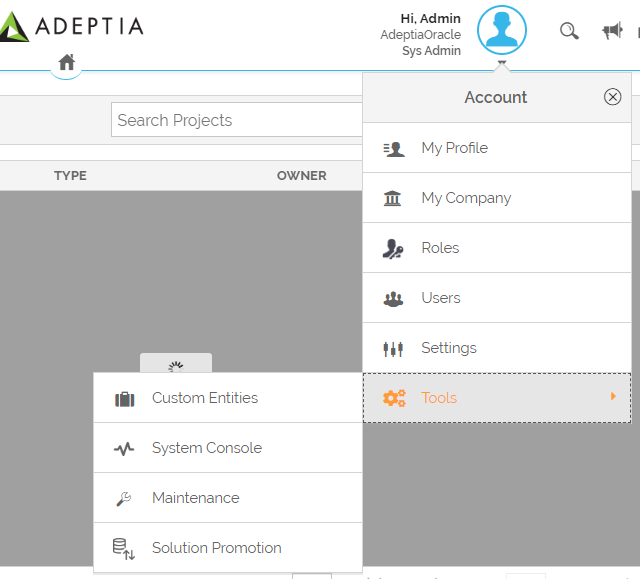Open Solution Promotion
640x579 pixels.
click(217, 548)
